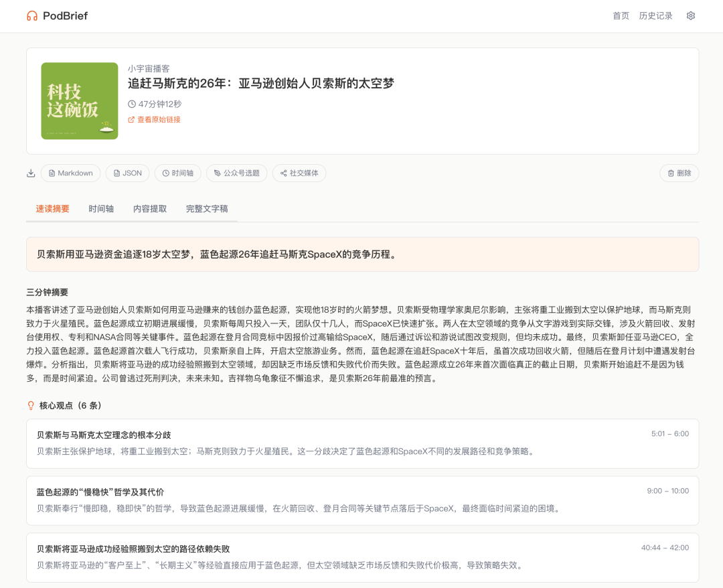Open the settings gear icon
This screenshot has height=588, width=723.
(x=690, y=15)
